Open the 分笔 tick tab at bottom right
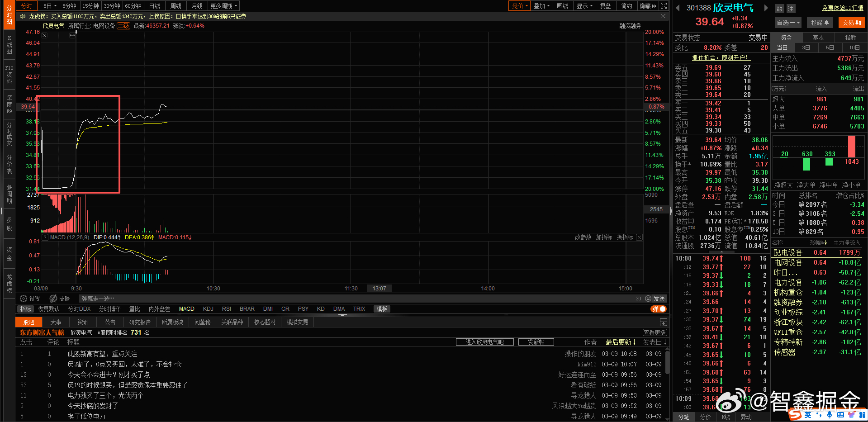This screenshot has width=868, height=422. point(683,417)
